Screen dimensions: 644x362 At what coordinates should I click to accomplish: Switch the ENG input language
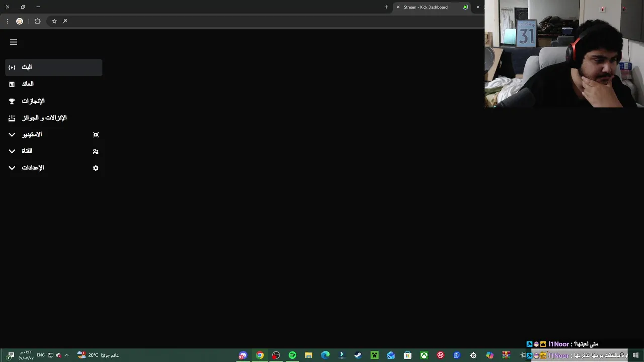coord(41,355)
